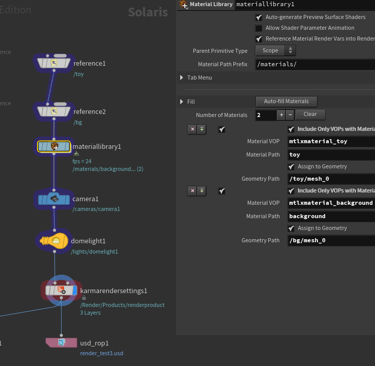375x366 pixels.
Task: Click the /Render/Products/renderproduct path text
Action: click(x=122, y=305)
